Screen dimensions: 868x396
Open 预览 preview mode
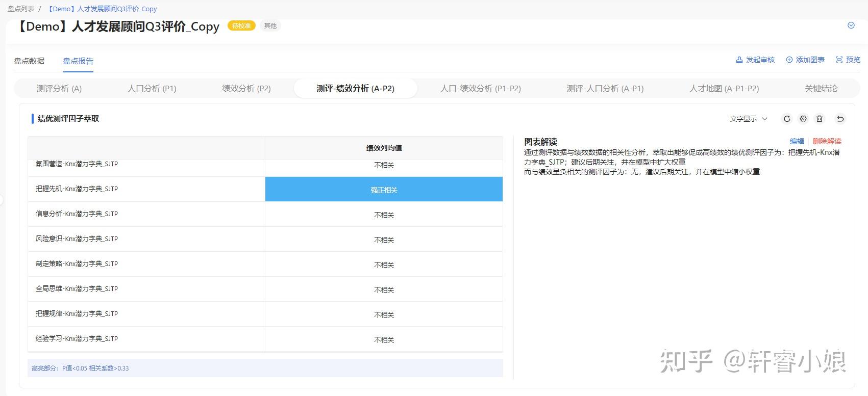(848, 60)
